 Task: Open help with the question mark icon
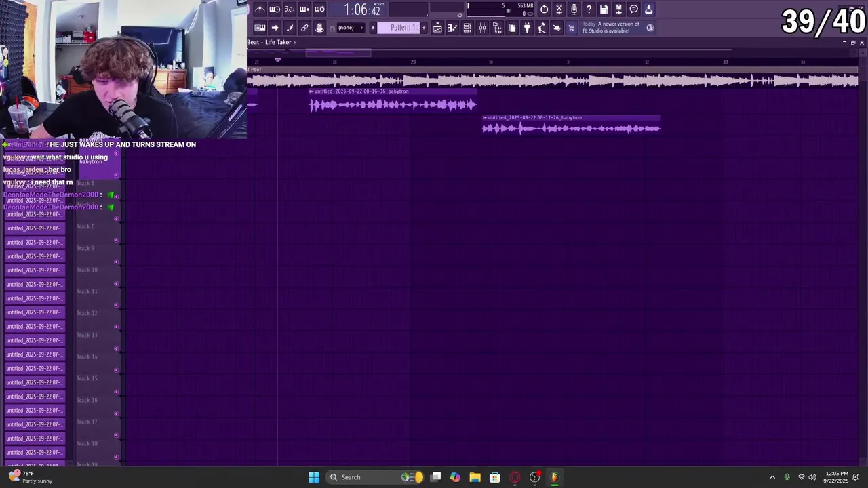click(x=589, y=9)
